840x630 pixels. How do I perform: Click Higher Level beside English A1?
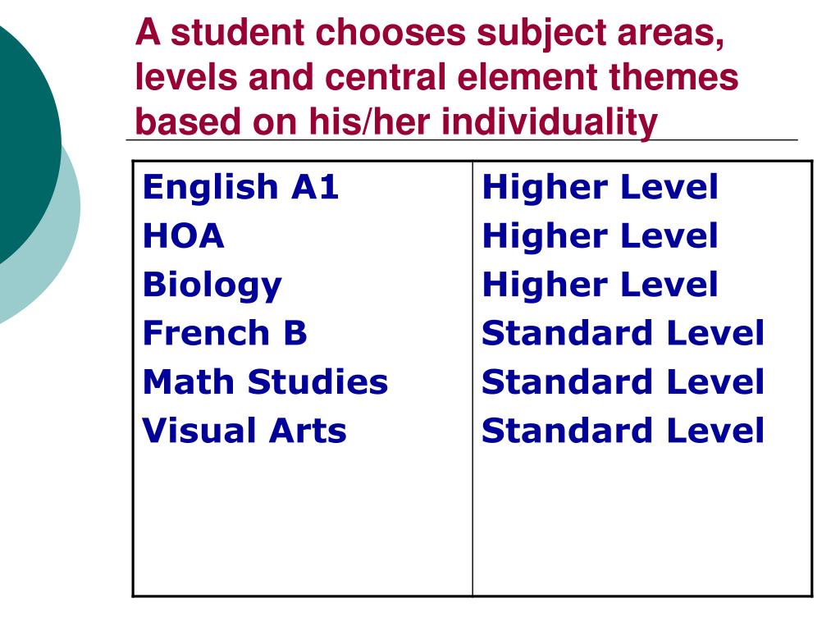point(600,187)
